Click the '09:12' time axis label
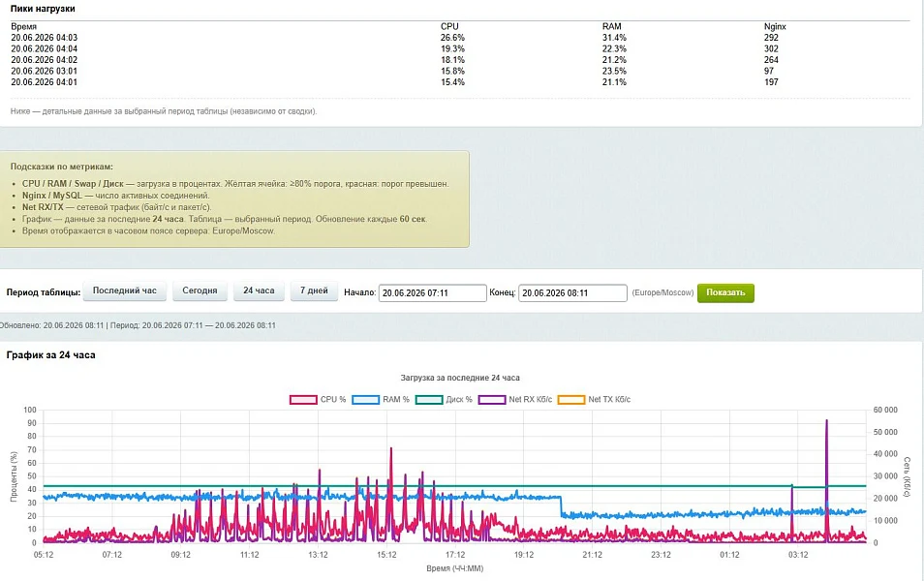The height and width of the screenshot is (581, 924). tap(181, 555)
